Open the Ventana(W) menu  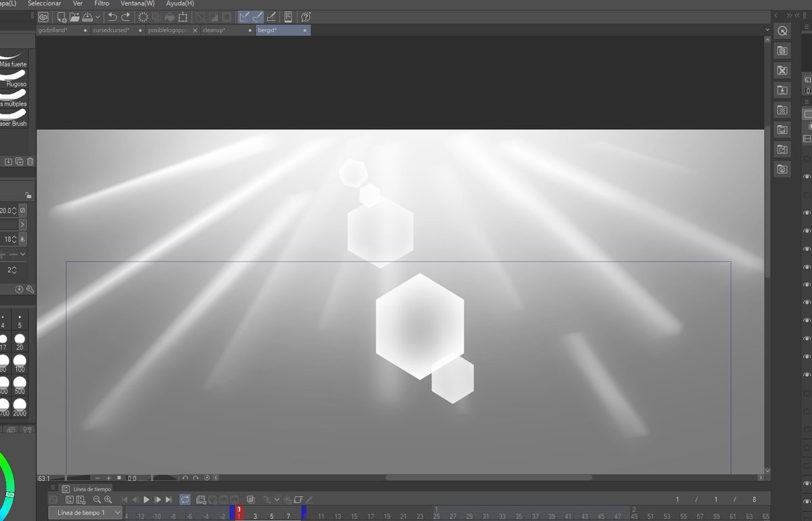tap(137, 3)
